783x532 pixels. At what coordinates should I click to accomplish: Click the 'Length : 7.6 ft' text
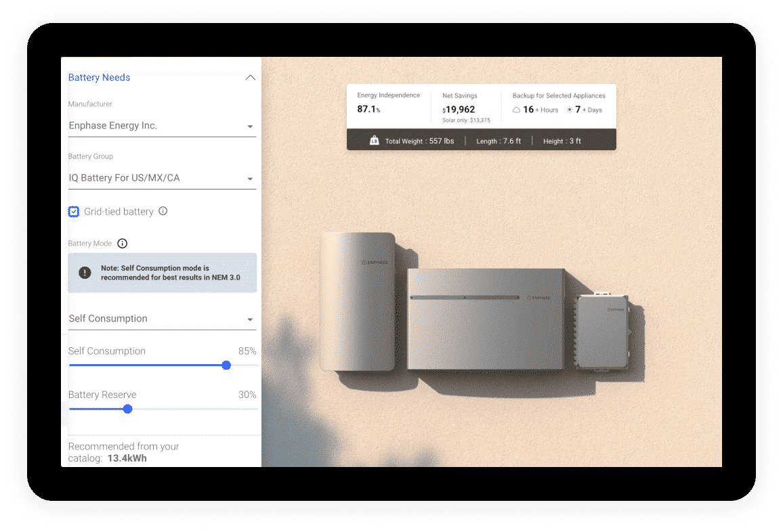tap(499, 141)
